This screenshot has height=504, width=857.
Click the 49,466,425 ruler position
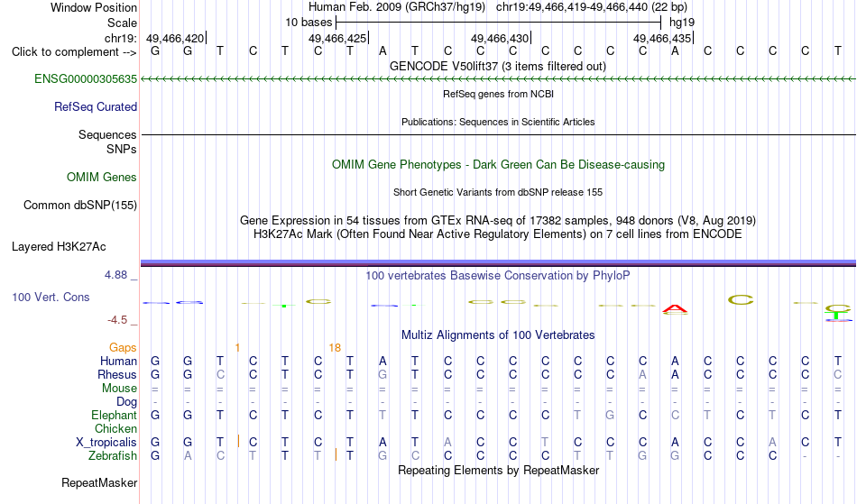[337, 38]
